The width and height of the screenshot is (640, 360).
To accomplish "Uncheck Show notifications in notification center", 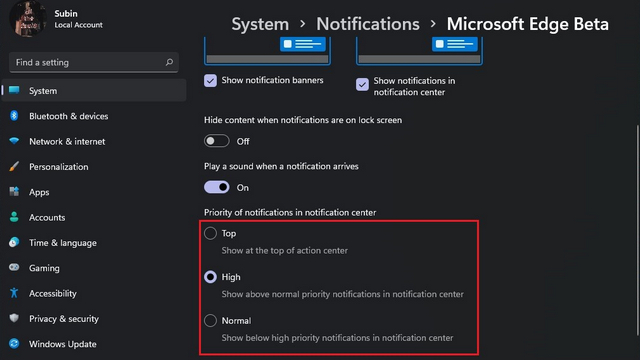I will 362,84.
